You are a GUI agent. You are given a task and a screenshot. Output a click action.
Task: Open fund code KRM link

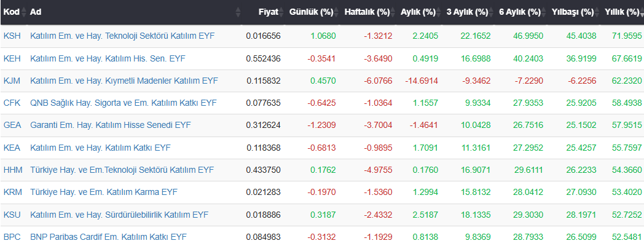13,192
